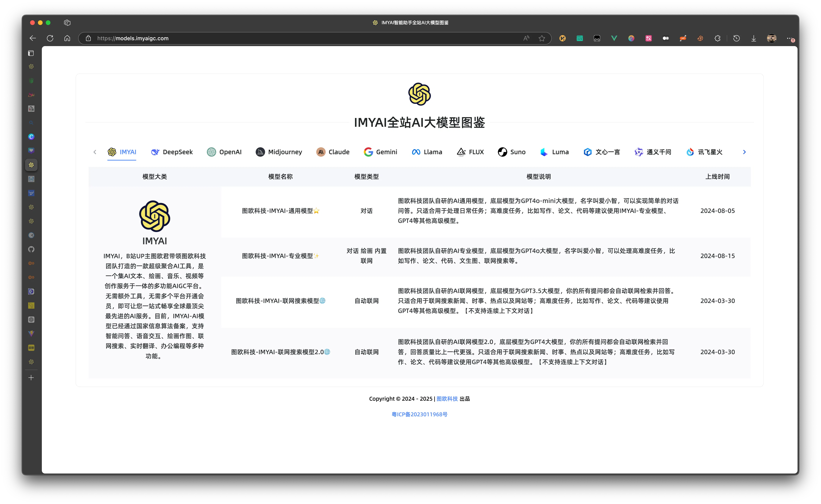
Task: Open the user profile avatar
Action: pos(771,38)
